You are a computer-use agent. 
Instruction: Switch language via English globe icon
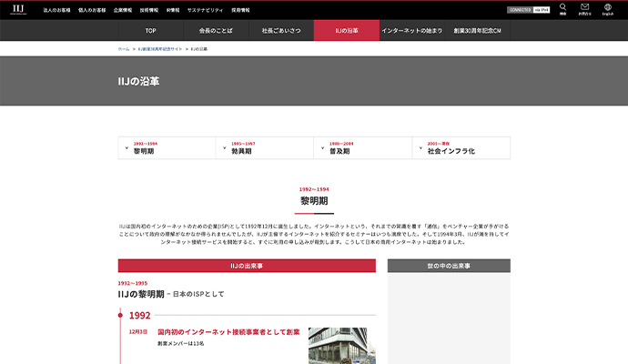pos(607,9)
